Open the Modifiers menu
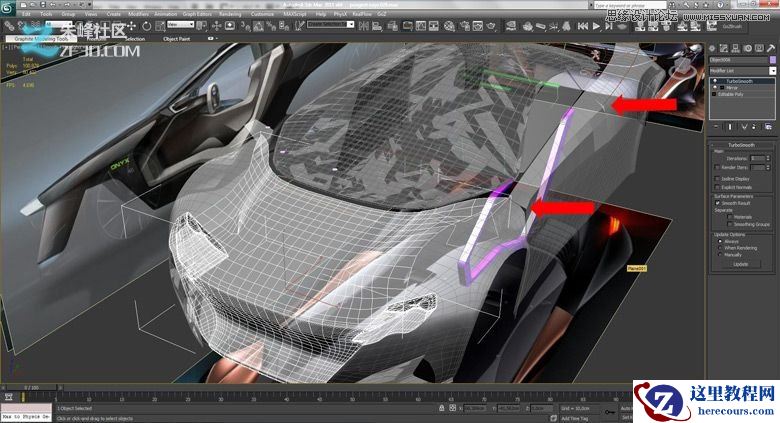 [x=138, y=14]
